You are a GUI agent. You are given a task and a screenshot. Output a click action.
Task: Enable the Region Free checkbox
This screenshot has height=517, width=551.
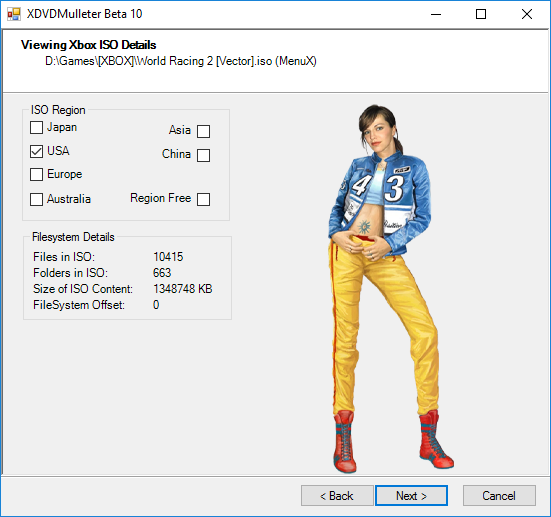pyautogui.click(x=203, y=199)
